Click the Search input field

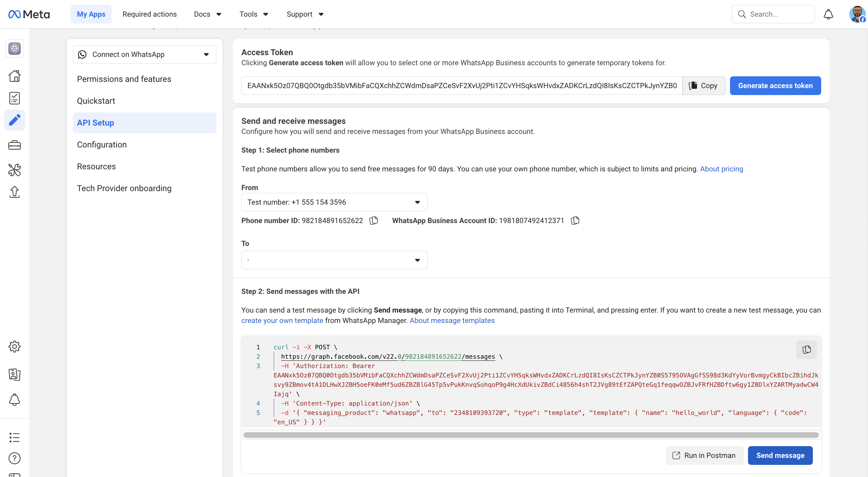coord(779,14)
